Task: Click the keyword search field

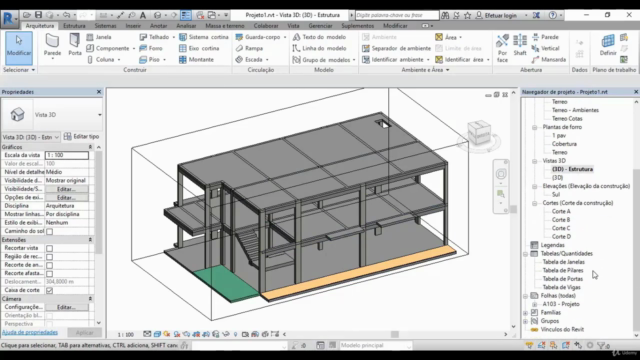Action: click(x=397, y=15)
